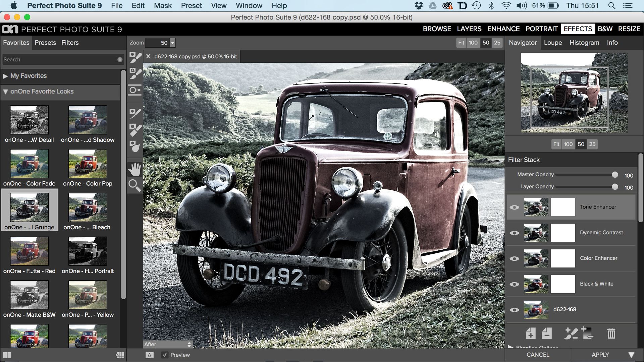Viewport: 644px width, 362px height.
Task: Click the add new filter icon
Action: [x=531, y=334]
